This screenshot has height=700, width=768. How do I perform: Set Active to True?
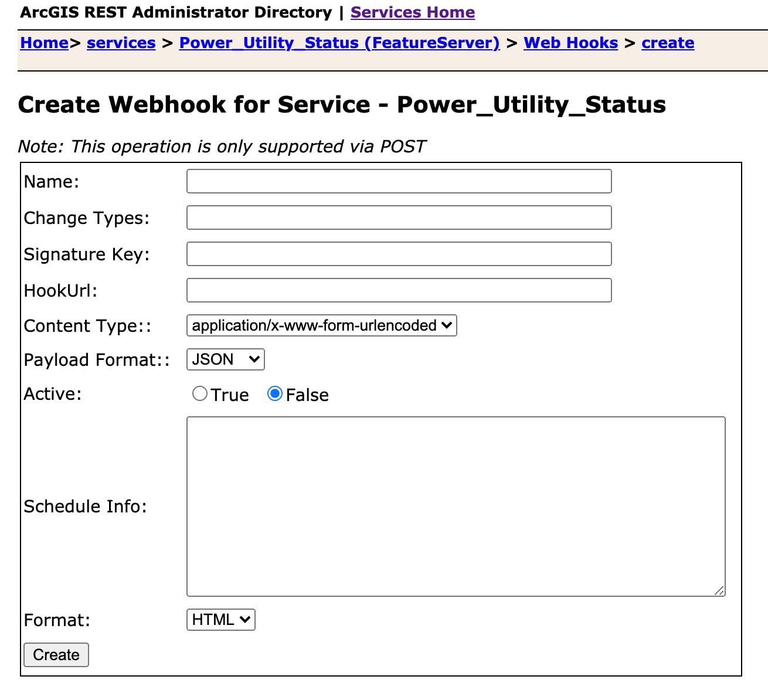[x=200, y=394]
